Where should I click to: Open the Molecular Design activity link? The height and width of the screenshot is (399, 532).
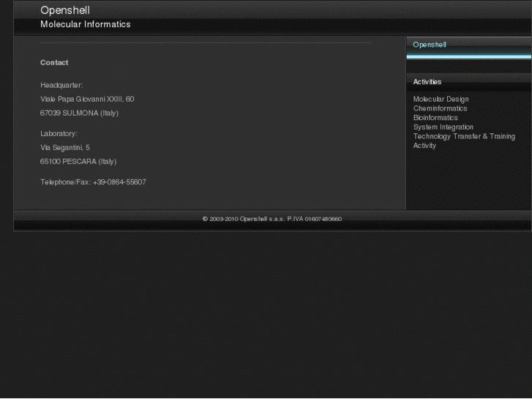click(x=441, y=99)
